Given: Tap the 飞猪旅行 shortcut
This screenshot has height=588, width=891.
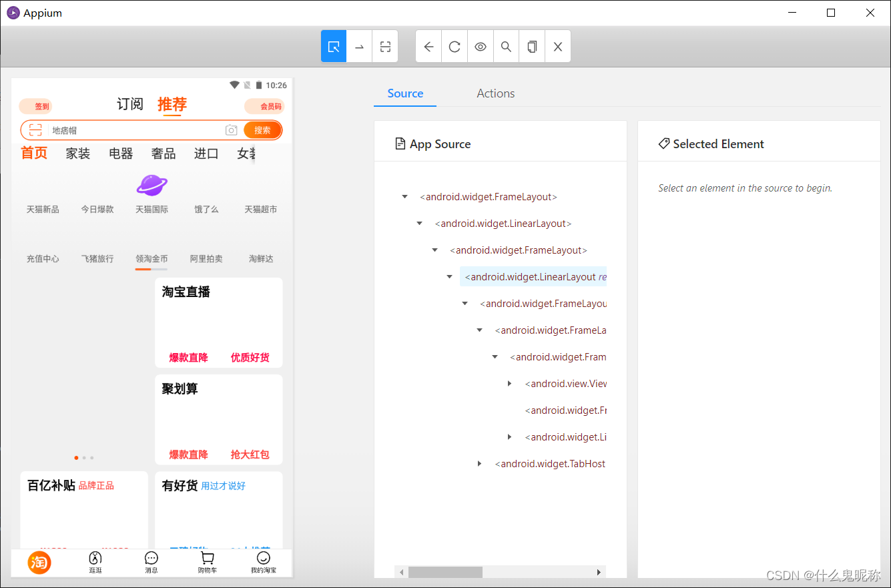Looking at the screenshot, I should coord(97,259).
